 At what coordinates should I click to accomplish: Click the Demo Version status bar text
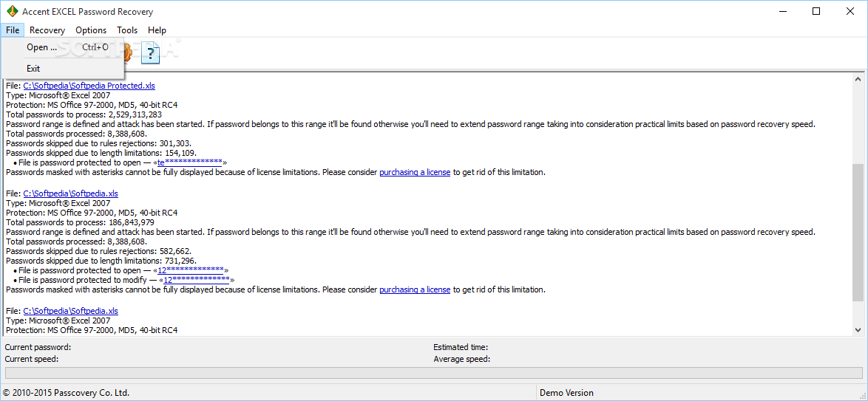(x=566, y=393)
